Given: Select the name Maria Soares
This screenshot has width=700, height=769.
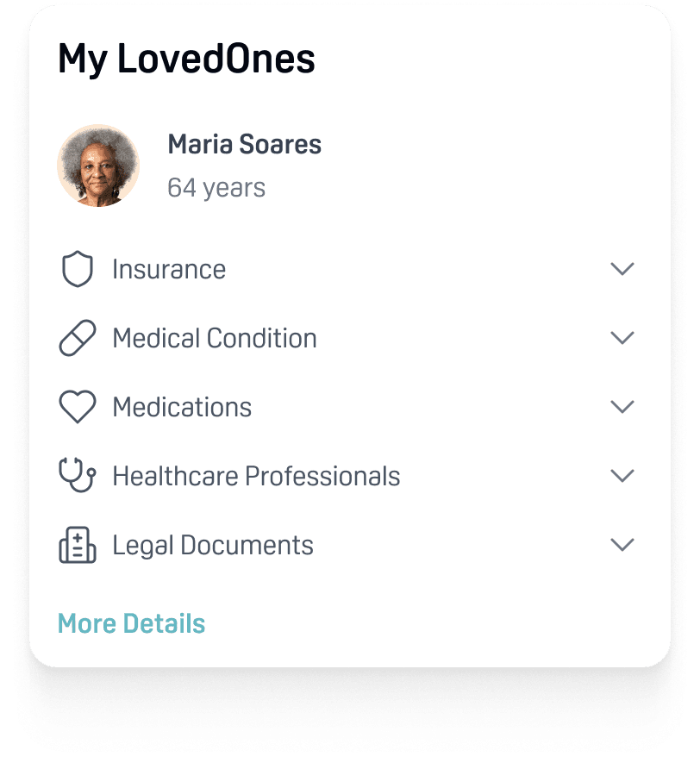Looking at the screenshot, I should [245, 144].
